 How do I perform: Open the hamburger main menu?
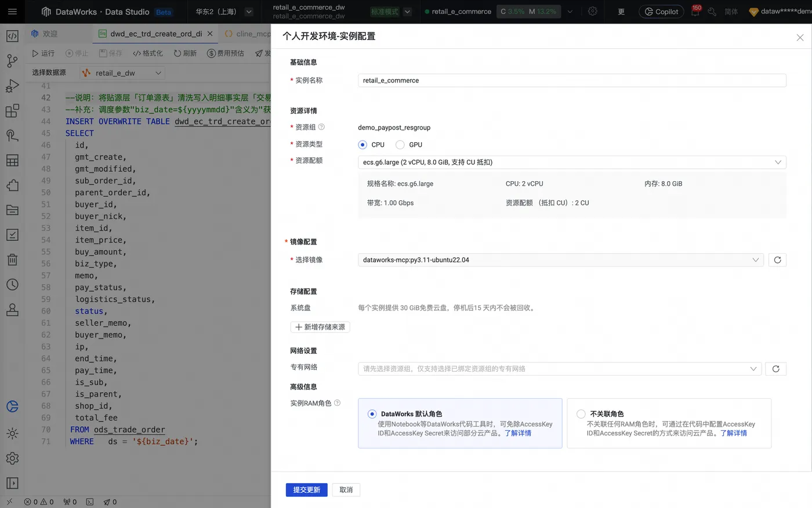[12, 12]
